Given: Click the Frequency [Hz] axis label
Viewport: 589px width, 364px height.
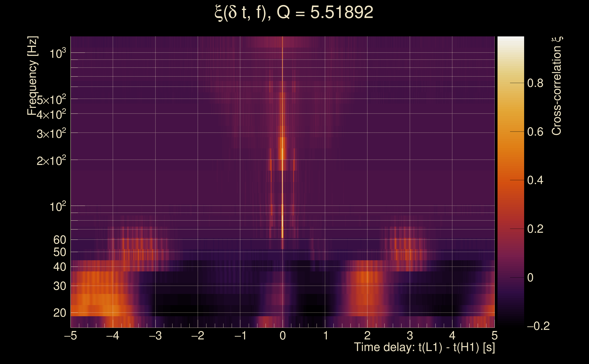Looking at the screenshot, I should tap(33, 76).
